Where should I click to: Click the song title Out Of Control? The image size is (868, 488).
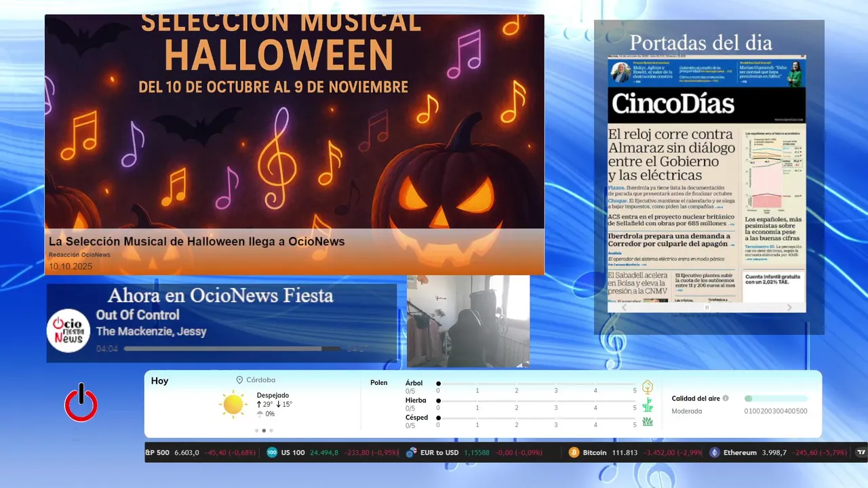[138, 314]
